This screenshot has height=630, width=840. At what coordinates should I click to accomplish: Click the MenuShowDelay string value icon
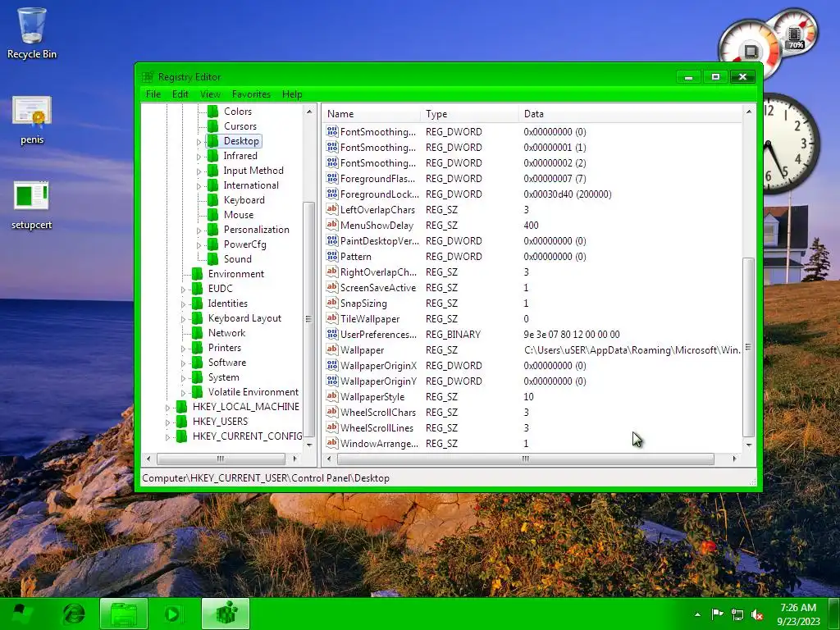(x=332, y=225)
